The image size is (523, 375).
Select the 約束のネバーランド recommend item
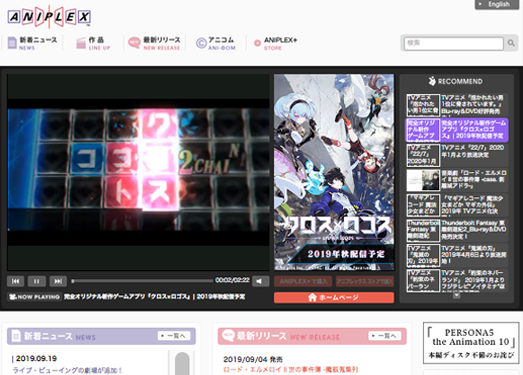457,280
